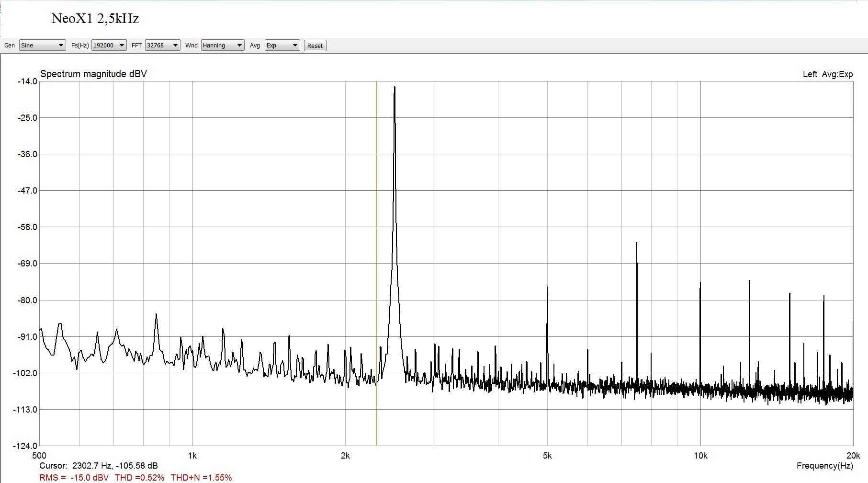Click the '-124.0' y-axis value
This screenshot has width=868, height=483.
(x=25, y=446)
